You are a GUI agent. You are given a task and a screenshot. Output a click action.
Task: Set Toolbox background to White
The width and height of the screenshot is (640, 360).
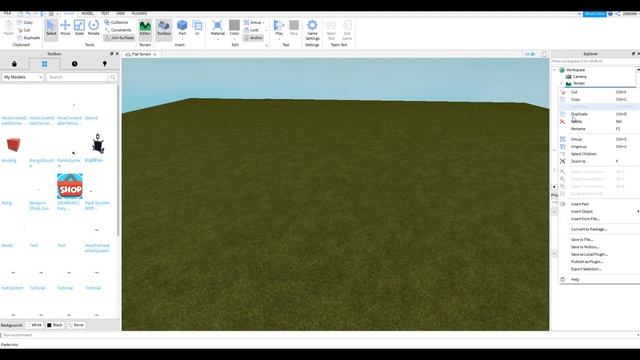click(34, 325)
